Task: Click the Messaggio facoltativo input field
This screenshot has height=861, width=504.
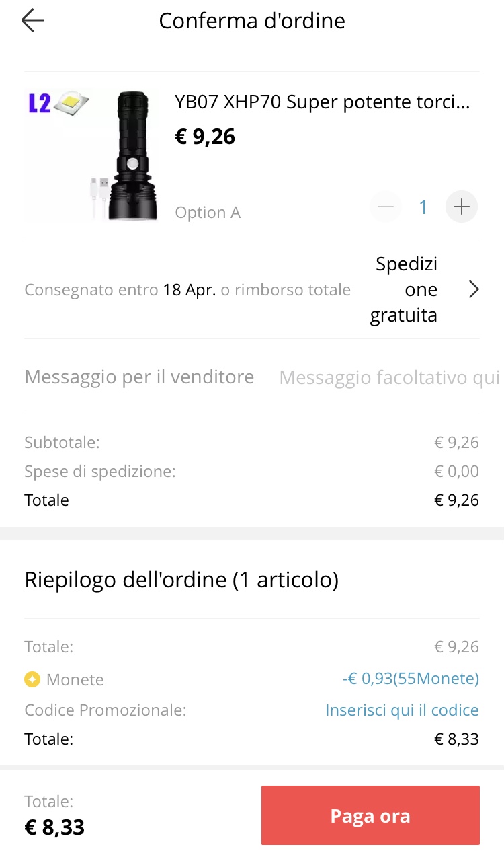Action: click(x=389, y=377)
